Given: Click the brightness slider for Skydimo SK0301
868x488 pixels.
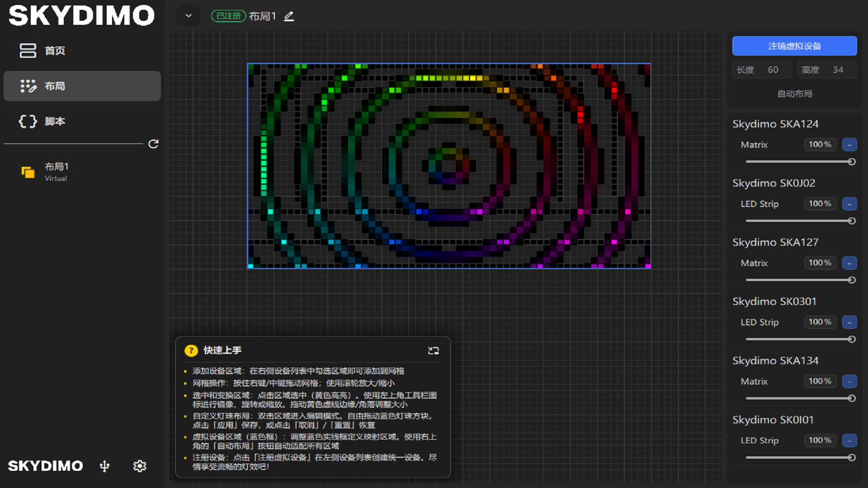Looking at the screenshot, I should pos(799,339).
